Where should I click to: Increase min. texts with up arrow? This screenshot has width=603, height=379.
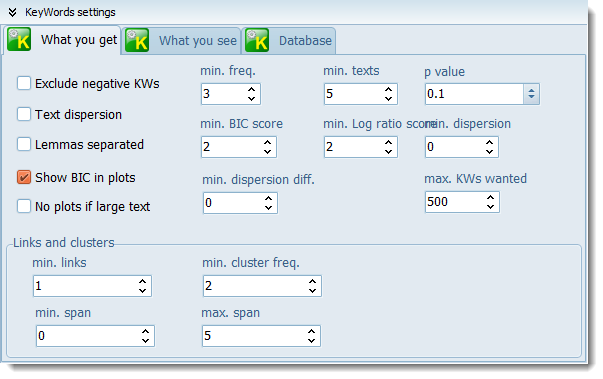[388, 89]
